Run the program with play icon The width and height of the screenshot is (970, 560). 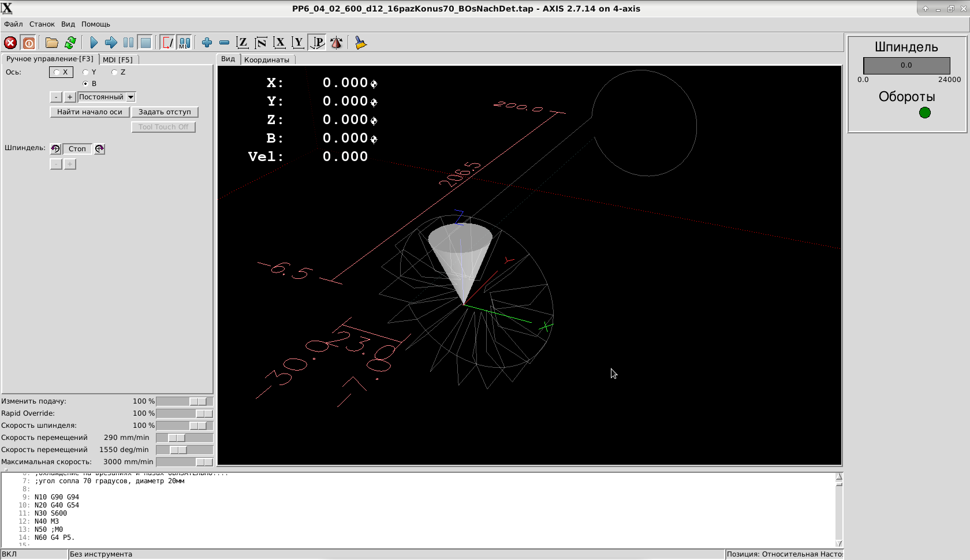[94, 43]
